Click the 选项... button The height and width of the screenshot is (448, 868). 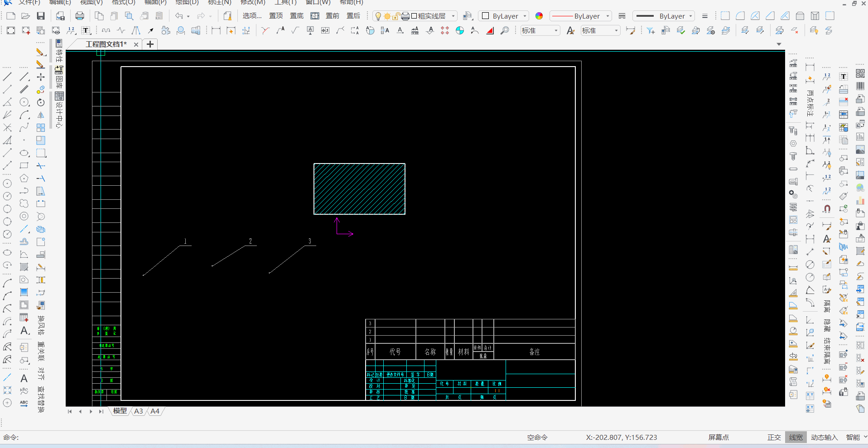coord(252,16)
